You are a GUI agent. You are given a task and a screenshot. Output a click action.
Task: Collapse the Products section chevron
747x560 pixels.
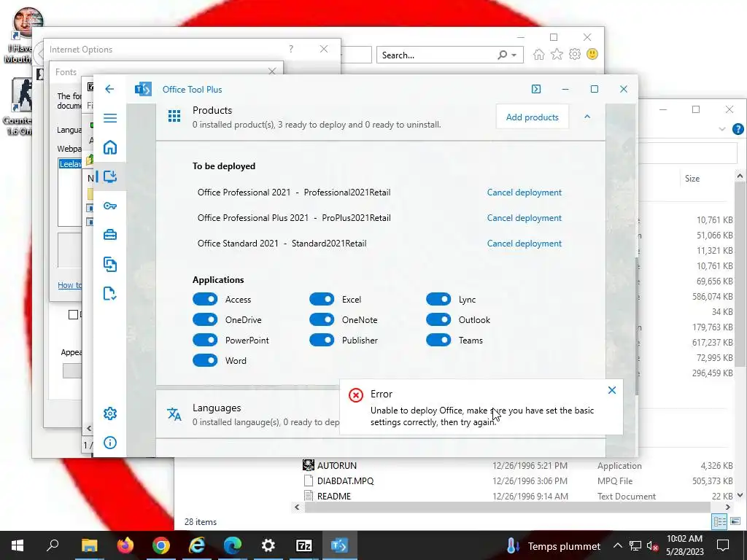tap(587, 117)
